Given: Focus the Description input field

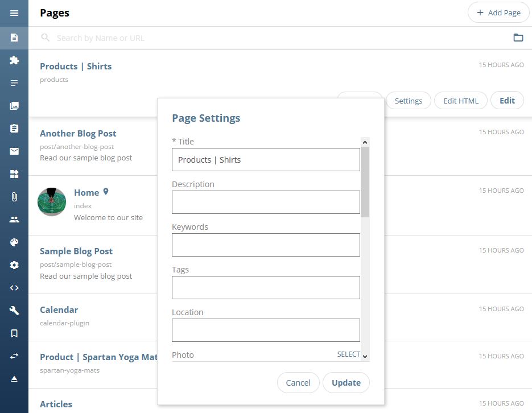Looking at the screenshot, I should [266, 203].
